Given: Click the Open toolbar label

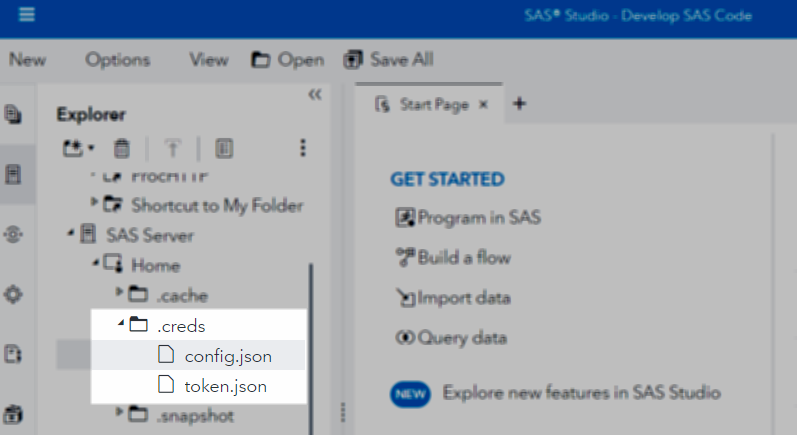Looking at the screenshot, I should coord(300,60).
